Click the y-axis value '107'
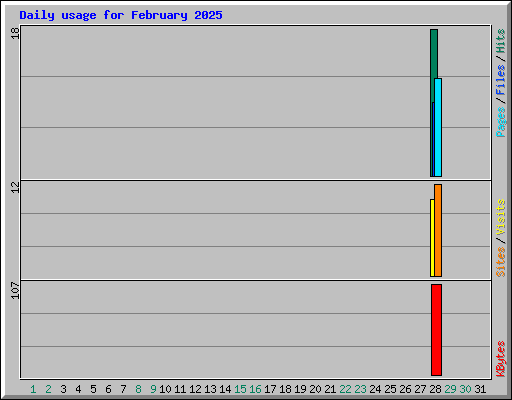This screenshot has width=512, height=400. point(15,290)
